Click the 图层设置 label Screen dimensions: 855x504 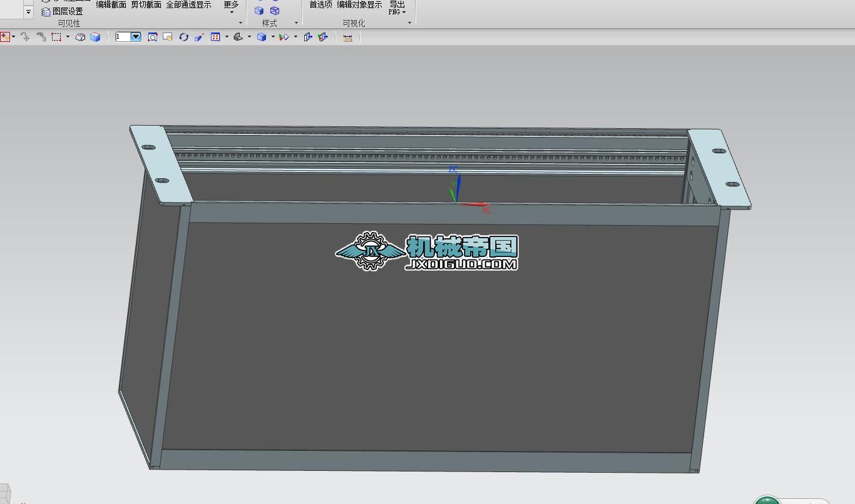pyautogui.click(x=68, y=11)
